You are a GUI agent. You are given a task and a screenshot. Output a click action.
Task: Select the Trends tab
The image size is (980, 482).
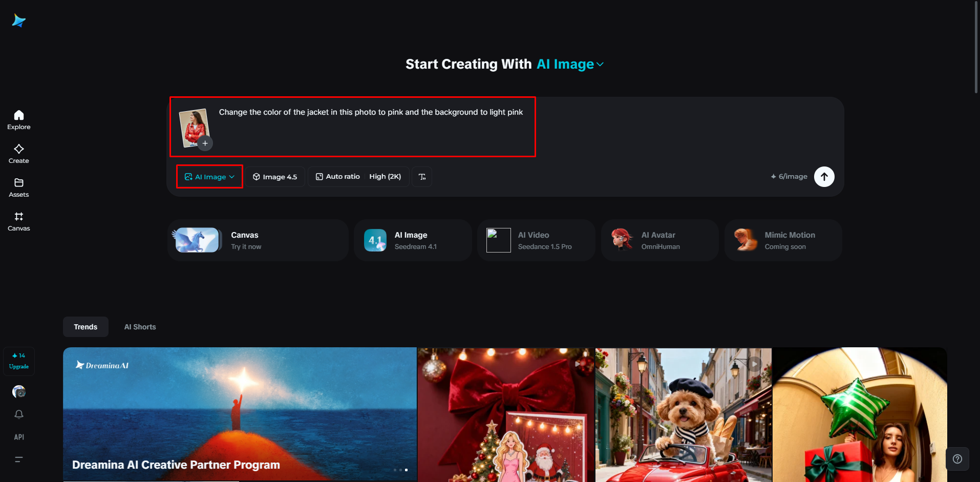86,327
